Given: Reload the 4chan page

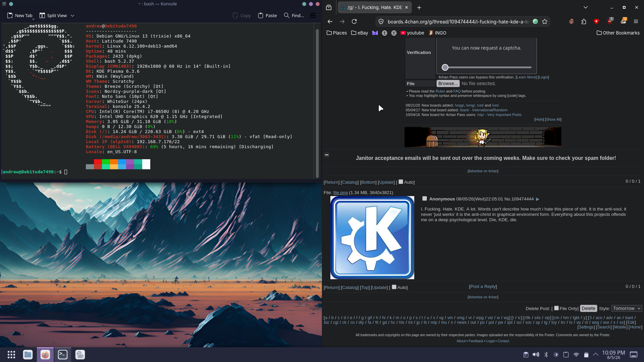Looking at the screenshot, I should click(x=354, y=21).
